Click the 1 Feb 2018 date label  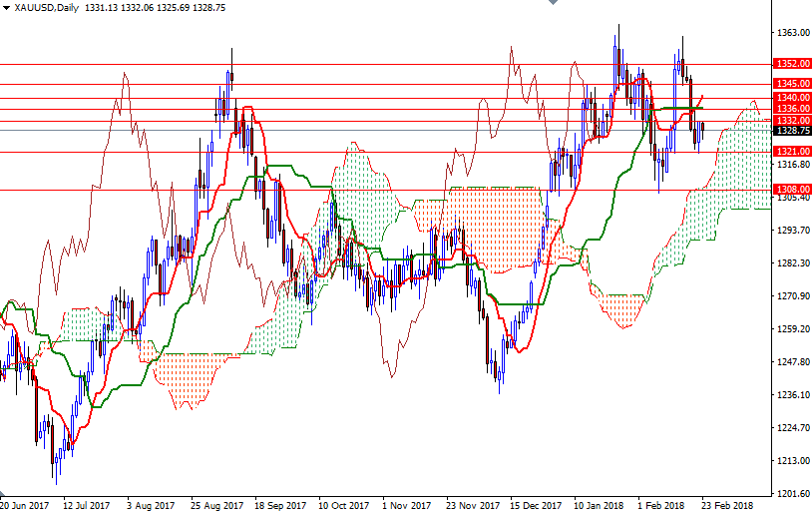coord(660,505)
